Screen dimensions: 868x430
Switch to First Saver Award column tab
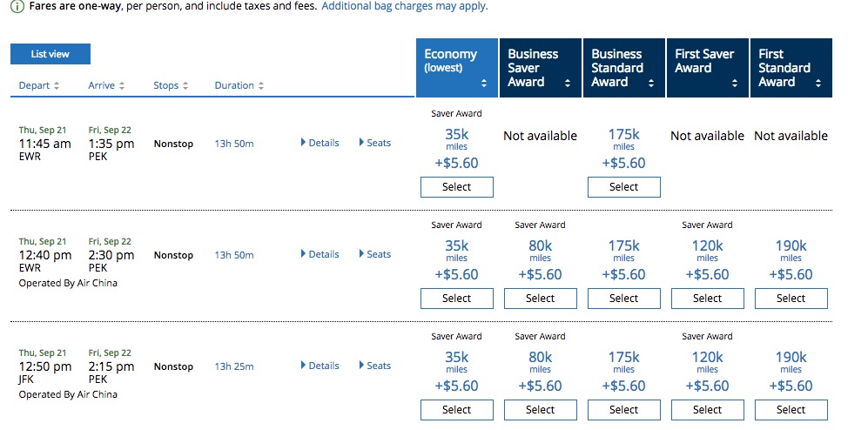coord(708,68)
